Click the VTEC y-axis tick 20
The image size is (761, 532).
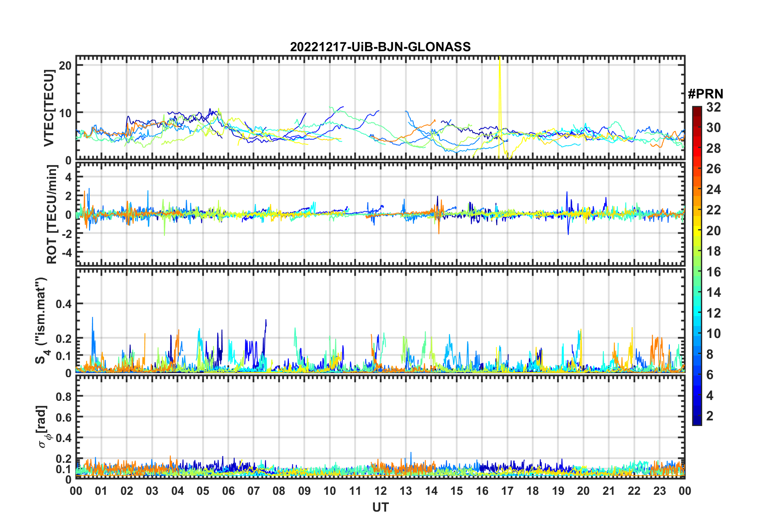[x=65, y=65]
